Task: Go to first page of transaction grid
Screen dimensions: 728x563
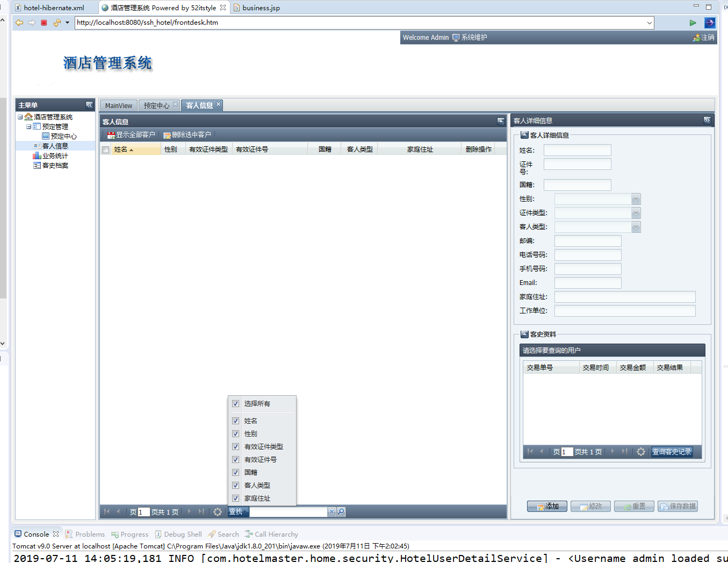Action: (x=530, y=452)
